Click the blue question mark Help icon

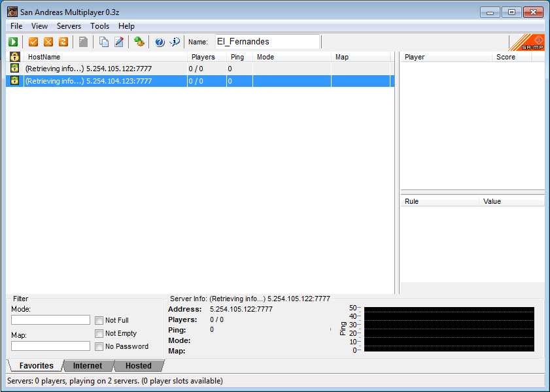[x=160, y=42]
